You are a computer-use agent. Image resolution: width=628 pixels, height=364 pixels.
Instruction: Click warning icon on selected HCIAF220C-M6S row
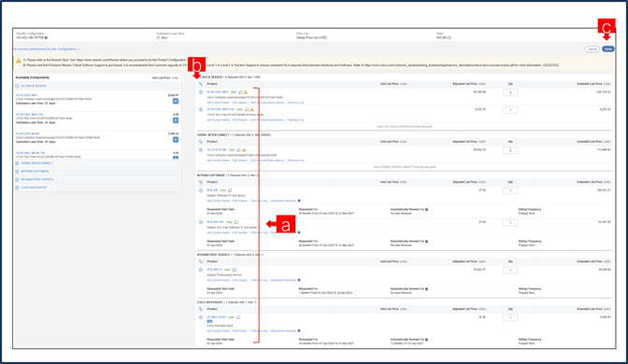246,92
